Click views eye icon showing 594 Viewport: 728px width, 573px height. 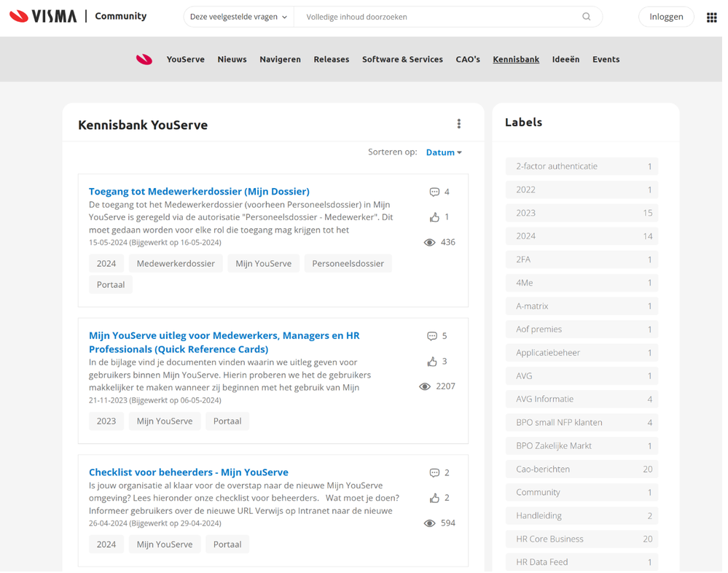click(429, 523)
